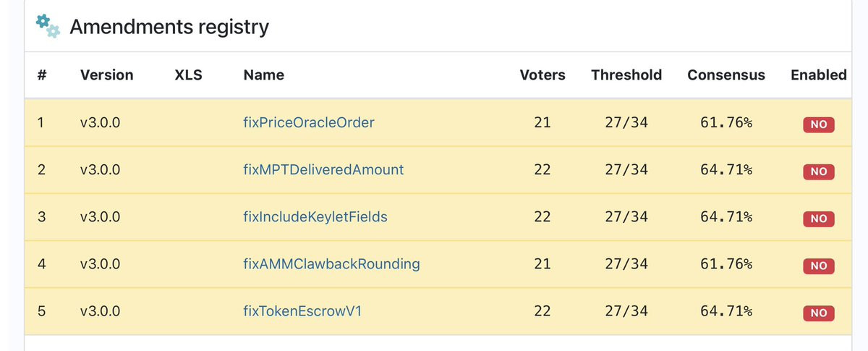Click the Enabled column header
Viewport: 868px width, 351px height.
[819, 75]
